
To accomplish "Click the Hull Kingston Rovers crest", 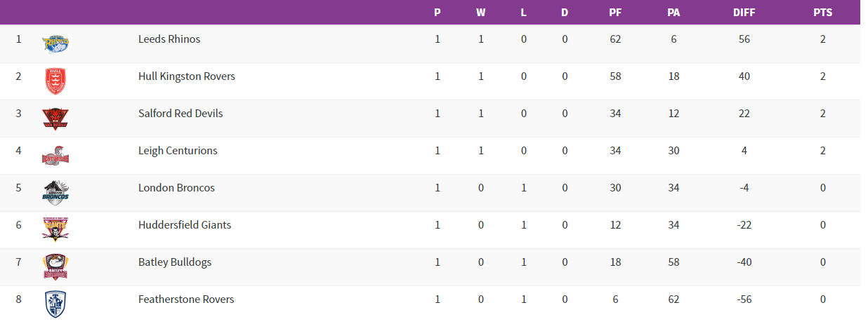I will [55, 81].
